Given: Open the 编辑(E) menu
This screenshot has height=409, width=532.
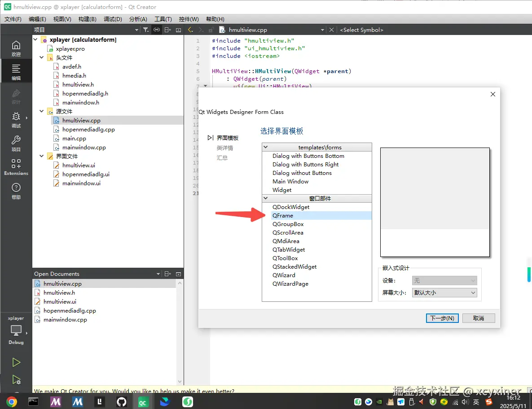Looking at the screenshot, I should coord(37,19).
